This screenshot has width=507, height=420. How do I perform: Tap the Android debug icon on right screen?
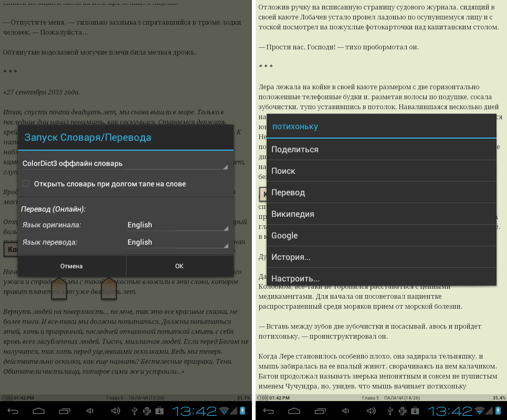402,411
